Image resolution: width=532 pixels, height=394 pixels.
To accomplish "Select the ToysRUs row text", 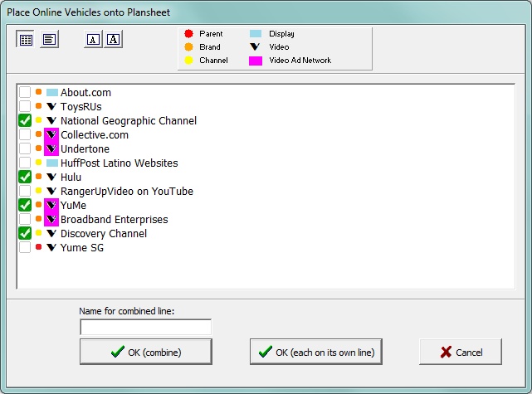I will 81,106.
